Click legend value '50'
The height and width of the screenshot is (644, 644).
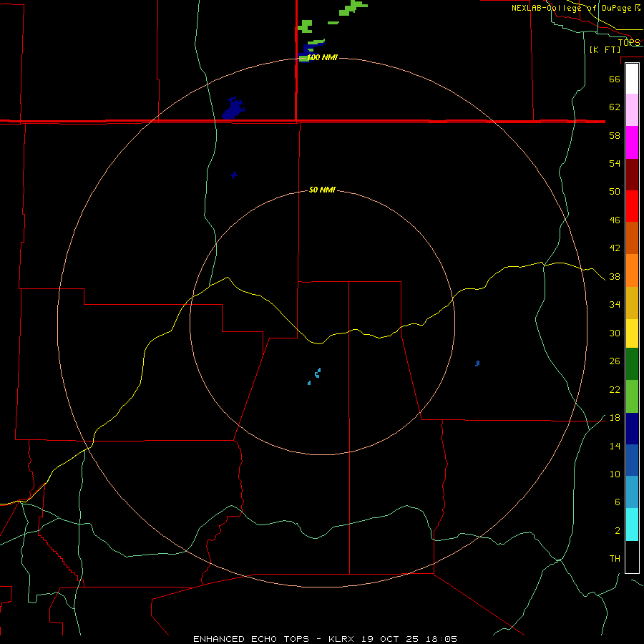pos(615,191)
